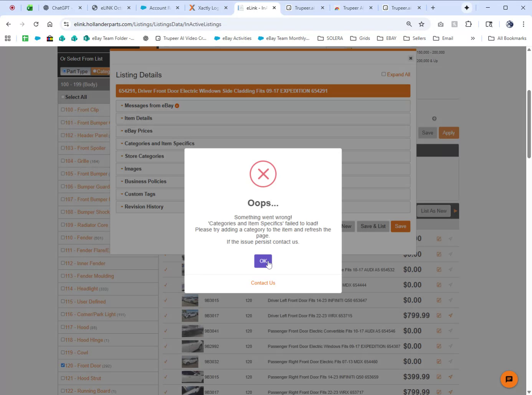Check 117 - Hood

(x=63, y=327)
